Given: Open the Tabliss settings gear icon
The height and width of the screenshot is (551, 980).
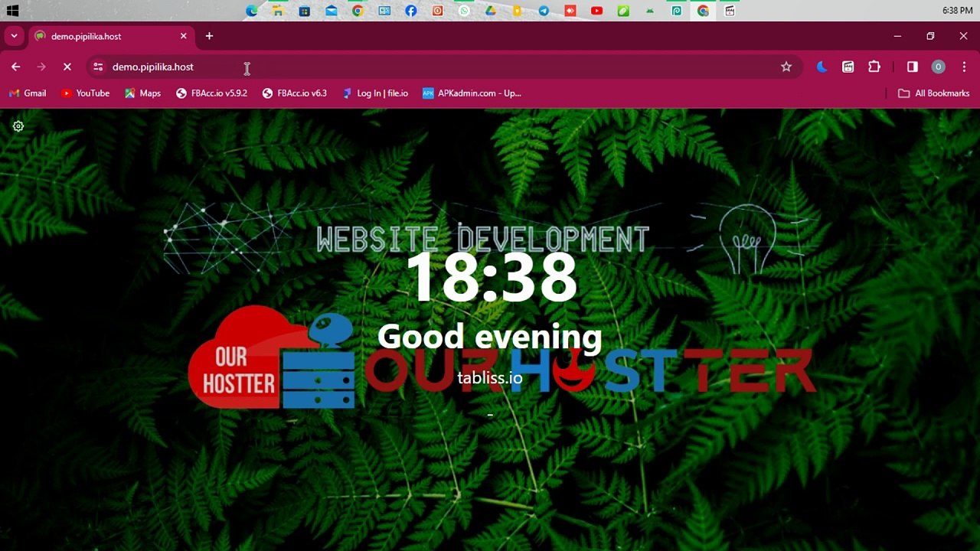Looking at the screenshot, I should coord(18,126).
